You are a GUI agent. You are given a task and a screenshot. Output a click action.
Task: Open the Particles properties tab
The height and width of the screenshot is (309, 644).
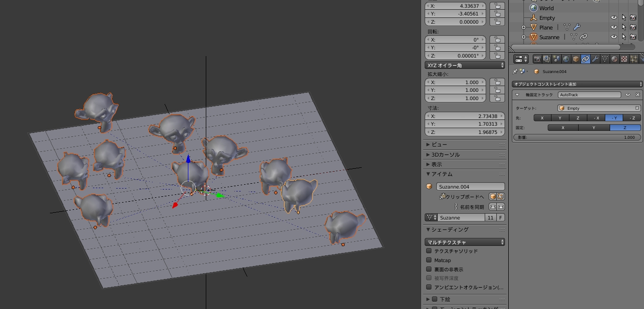[634, 59]
